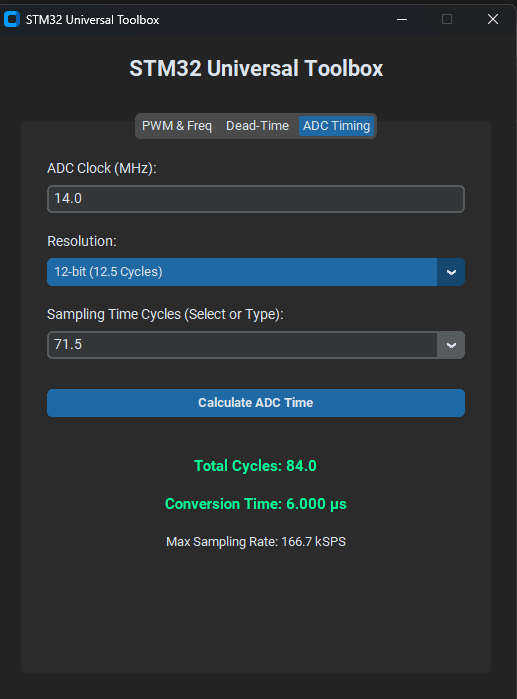Click the Sampling Time Cycles text field

click(x=242, y=345)
